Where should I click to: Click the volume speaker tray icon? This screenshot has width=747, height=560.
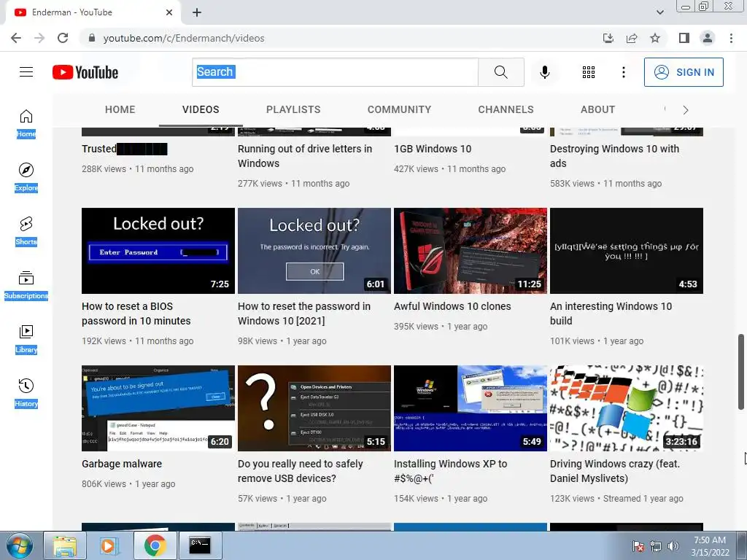point(673,545)
